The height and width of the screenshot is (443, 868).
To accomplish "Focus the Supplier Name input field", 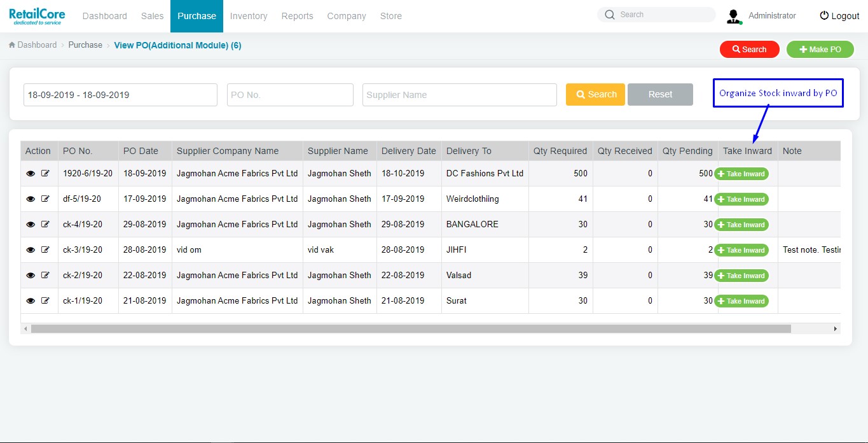I will [460, 95].
